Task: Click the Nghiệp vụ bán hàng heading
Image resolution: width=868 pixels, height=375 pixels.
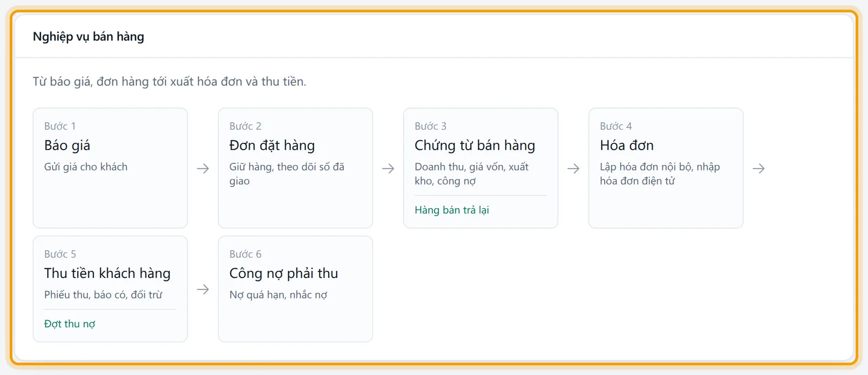Action: pyautogui.click(x=88, y=36)
